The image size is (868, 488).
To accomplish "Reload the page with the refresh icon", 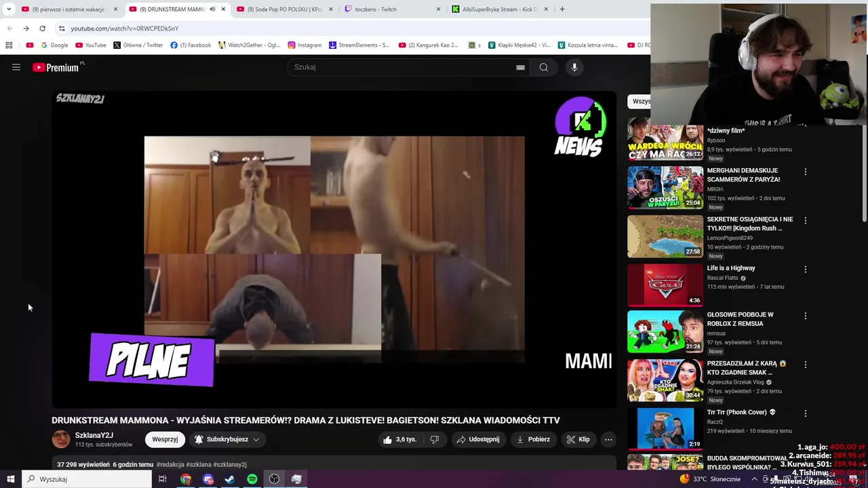I will pos(42,28).
